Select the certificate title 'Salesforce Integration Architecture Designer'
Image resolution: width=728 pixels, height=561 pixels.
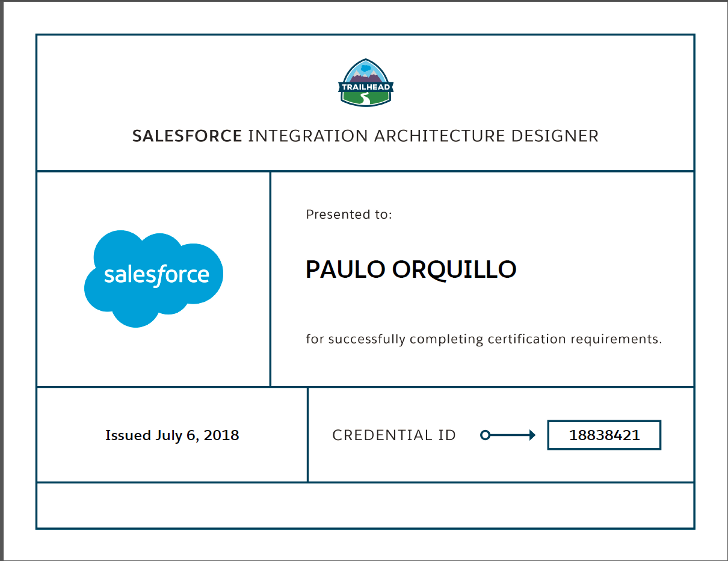(366, 136)
